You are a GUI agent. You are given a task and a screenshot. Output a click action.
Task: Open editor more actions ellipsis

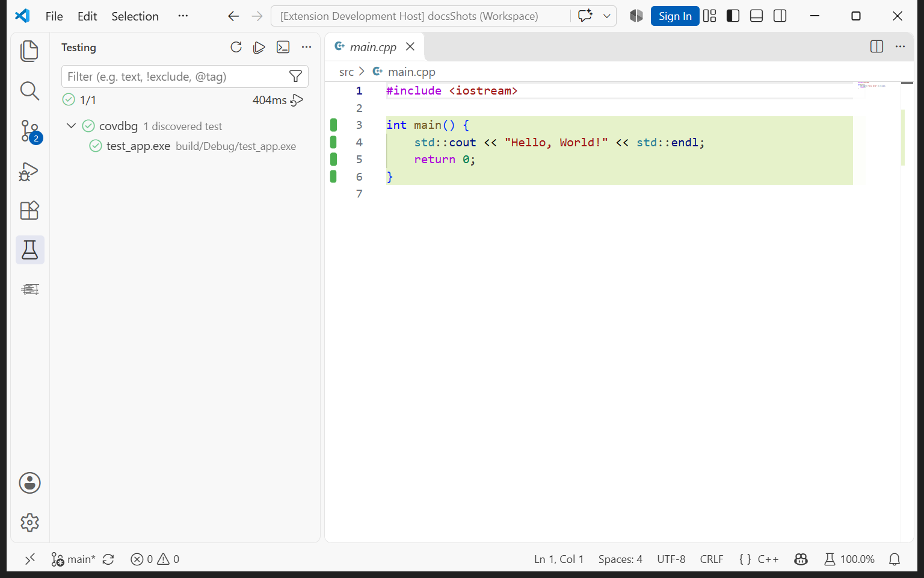[x=900, y=46]
